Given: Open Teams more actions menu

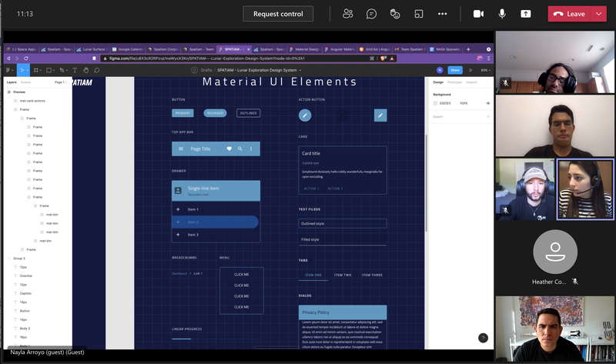Looking at the screenshot, I should coord(442,14).
